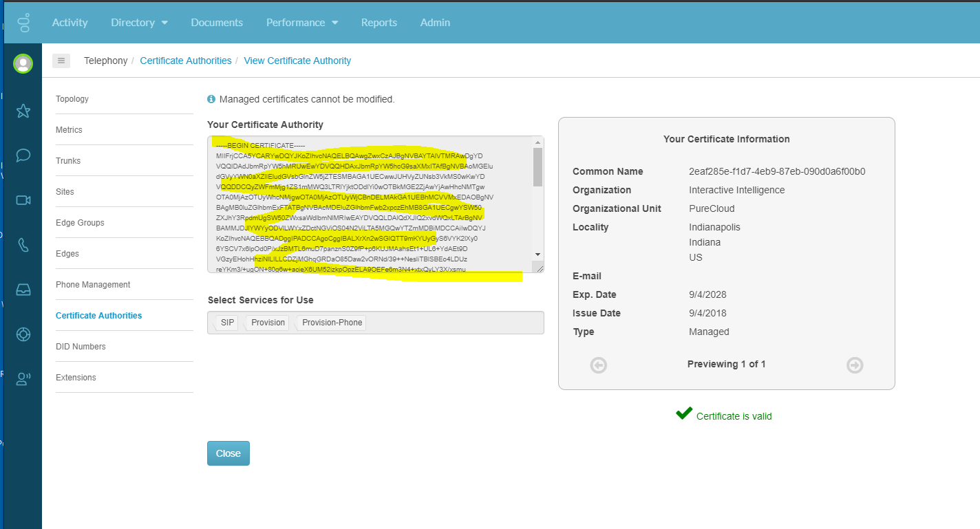
Task: Open the chat bubble icon in sidebar
Action: [23, 155]
